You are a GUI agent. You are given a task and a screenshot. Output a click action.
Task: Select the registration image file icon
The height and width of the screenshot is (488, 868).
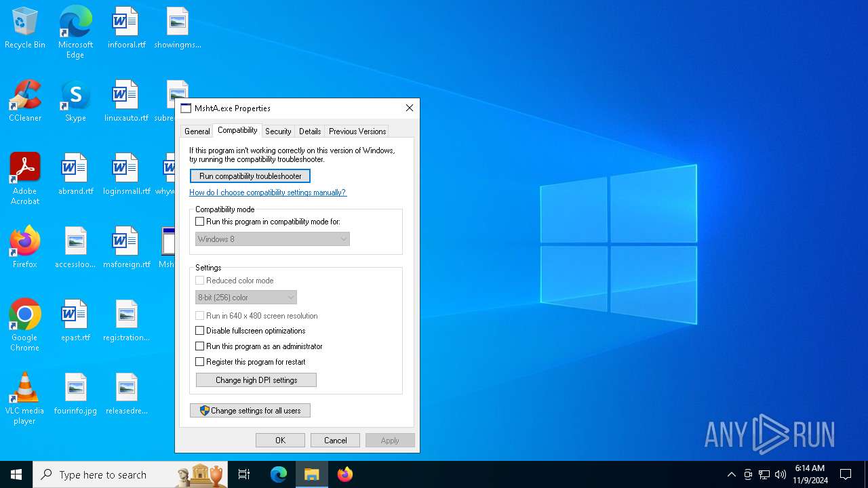(126, 321)
